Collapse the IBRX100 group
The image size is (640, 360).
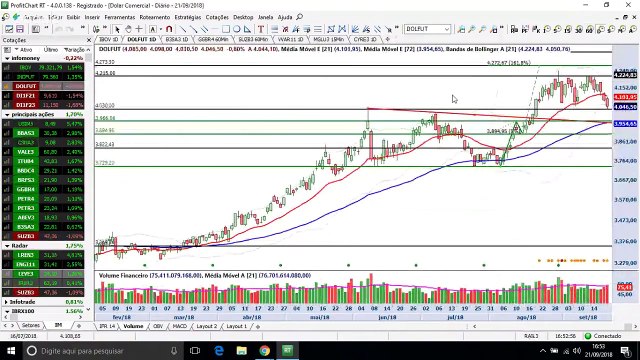pyautogui.click(x=7, y=311)
